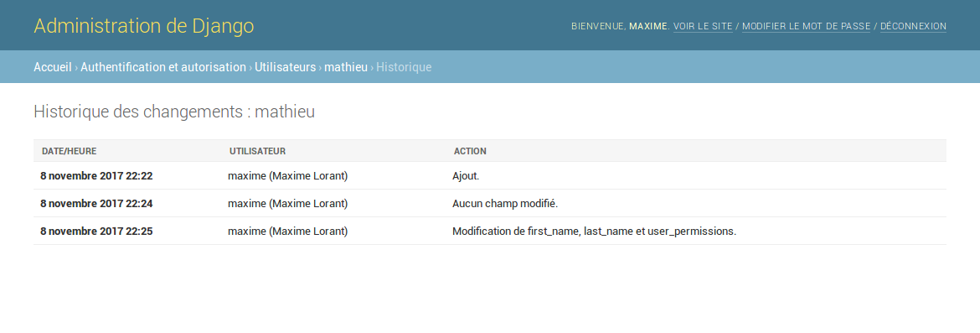Click the BIENVENUE, MAXIME greeting text

620,26
